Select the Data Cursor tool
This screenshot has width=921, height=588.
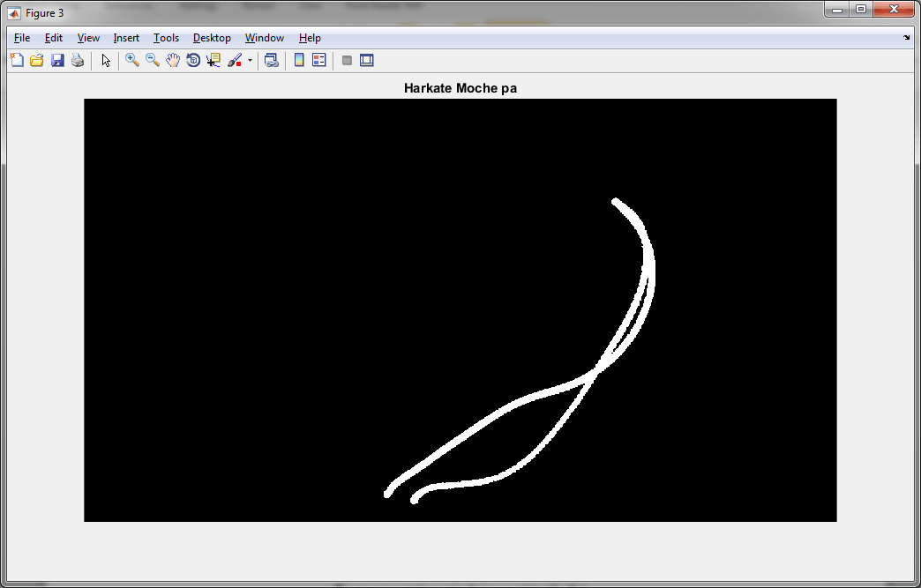tap(213, 60)
